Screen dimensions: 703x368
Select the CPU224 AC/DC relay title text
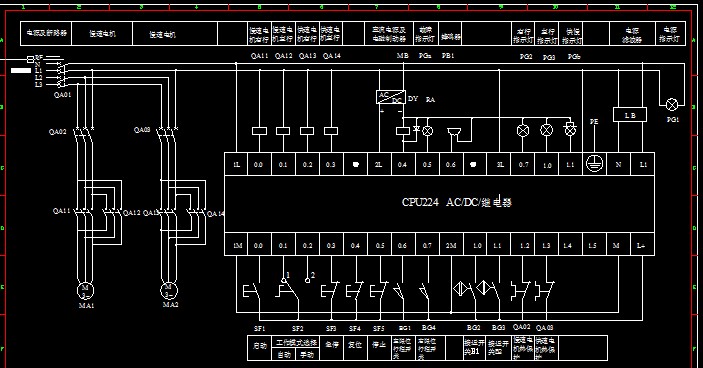tap(456, 202)
